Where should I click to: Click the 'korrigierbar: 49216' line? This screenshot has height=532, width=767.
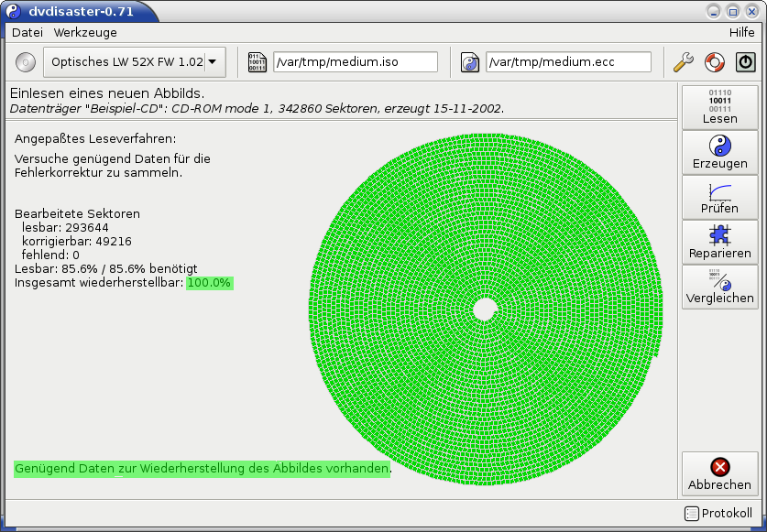77,242
